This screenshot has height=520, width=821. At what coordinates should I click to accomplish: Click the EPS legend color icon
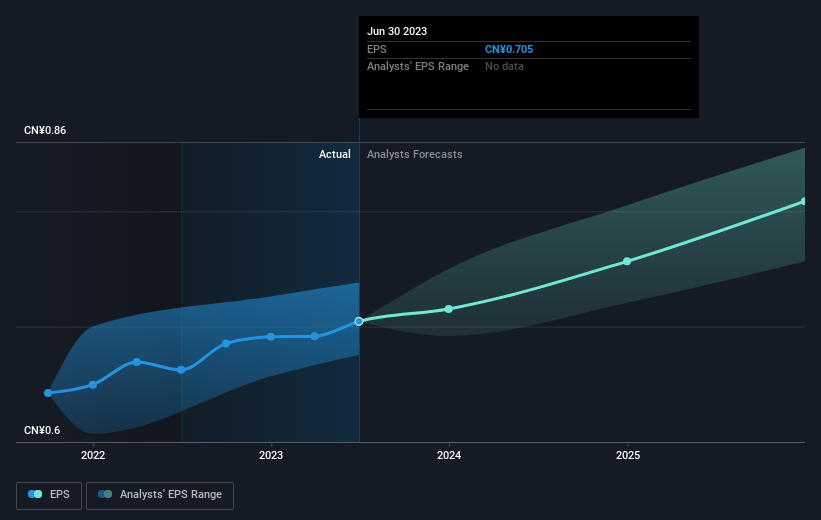(x=35, y=494)
